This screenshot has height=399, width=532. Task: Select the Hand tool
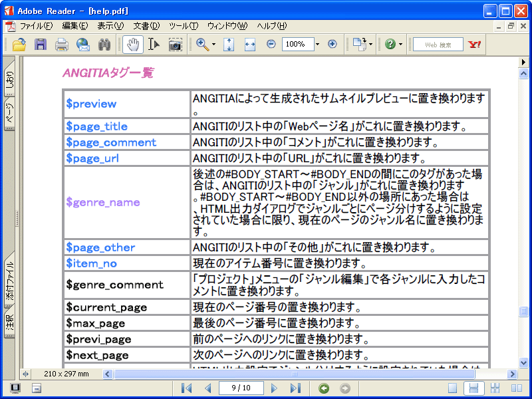point(132,45)
